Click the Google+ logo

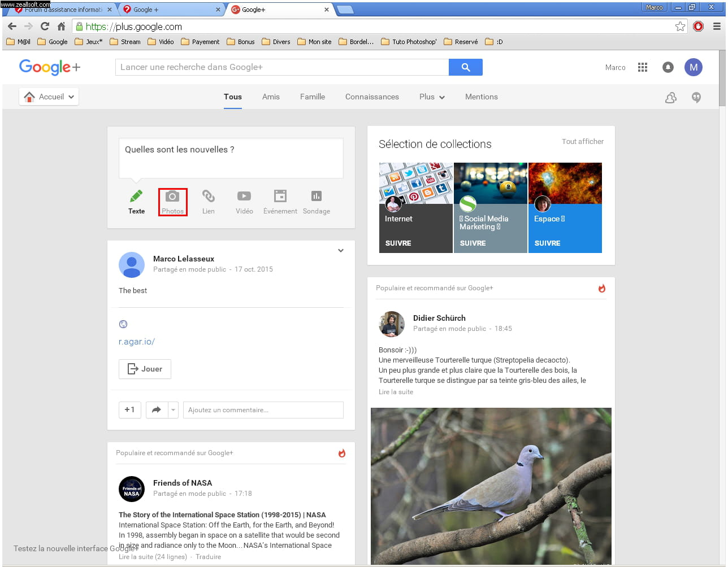point(50,67)
